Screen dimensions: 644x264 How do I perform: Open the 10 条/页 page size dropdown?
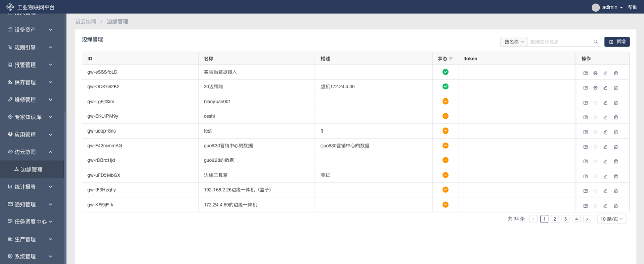[612, 219]
